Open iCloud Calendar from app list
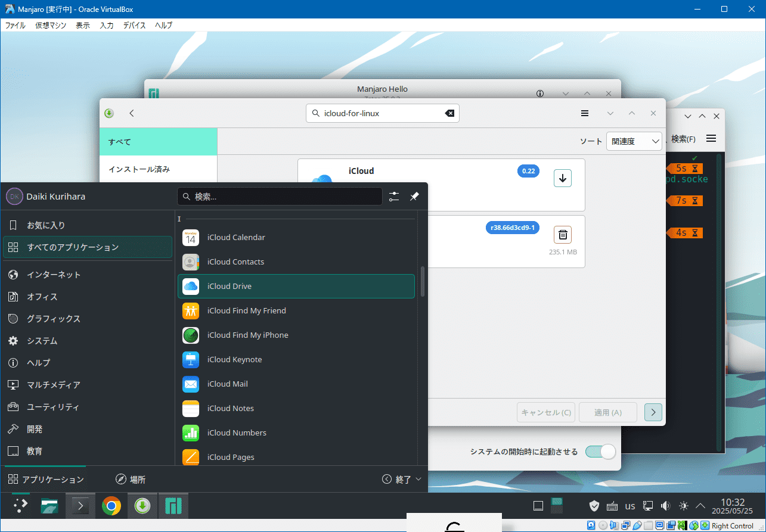766x532 pixels. coord(296,237)
